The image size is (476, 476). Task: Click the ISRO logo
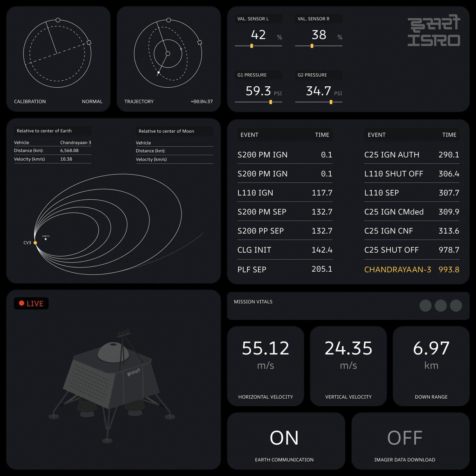point(433,31)
